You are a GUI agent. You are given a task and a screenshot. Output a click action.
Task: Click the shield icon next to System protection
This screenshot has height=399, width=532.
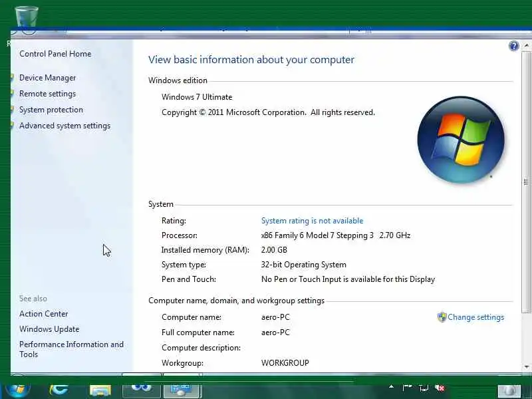[x=12, y=110]
